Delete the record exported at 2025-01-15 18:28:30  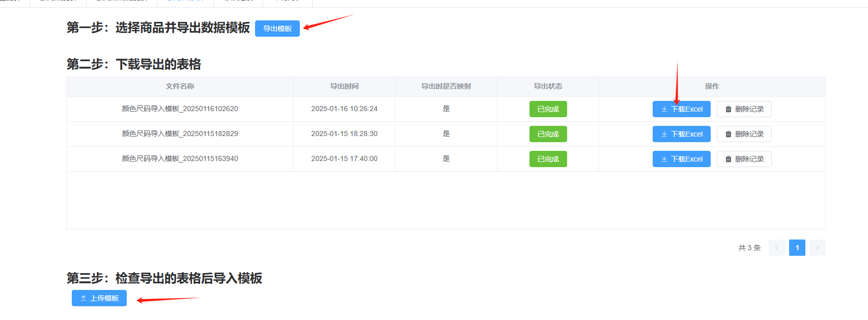[744, 134]
